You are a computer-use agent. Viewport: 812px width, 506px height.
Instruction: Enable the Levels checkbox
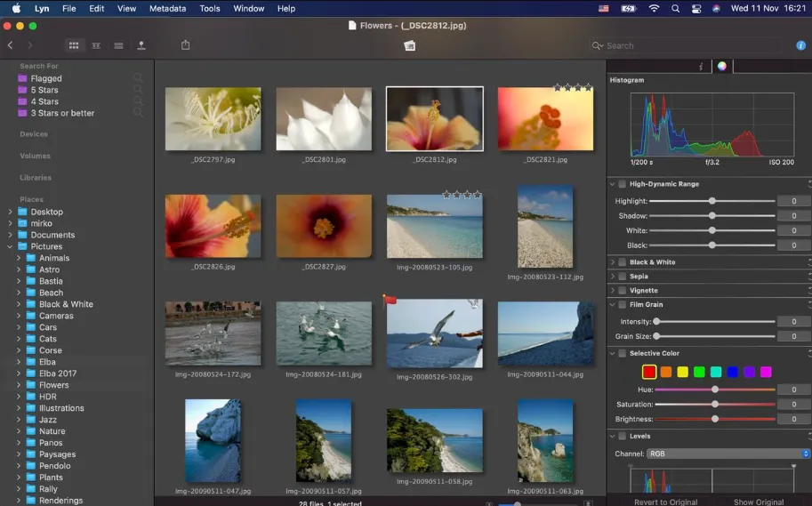click(622, 436)
